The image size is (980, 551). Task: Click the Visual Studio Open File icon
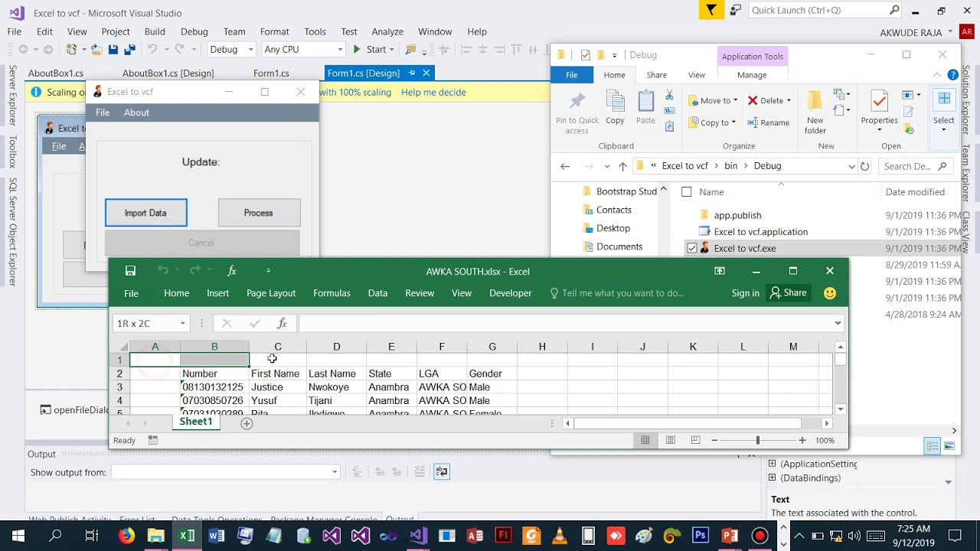coord(96,50)
